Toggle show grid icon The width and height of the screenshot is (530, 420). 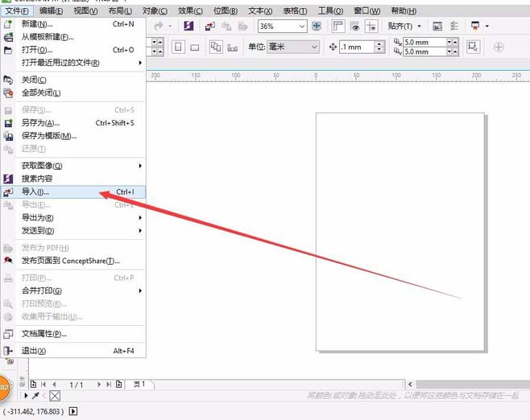354,26
